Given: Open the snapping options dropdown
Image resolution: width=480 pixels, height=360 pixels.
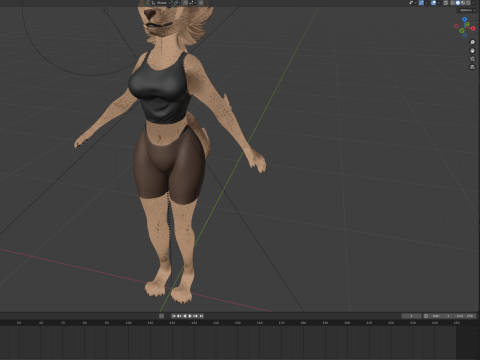Looking at the screenshot, I should (193, 3).
